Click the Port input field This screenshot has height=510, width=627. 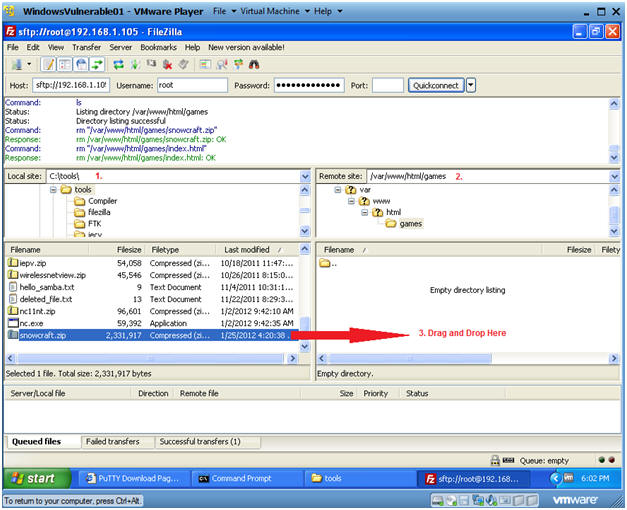(387, 85)
